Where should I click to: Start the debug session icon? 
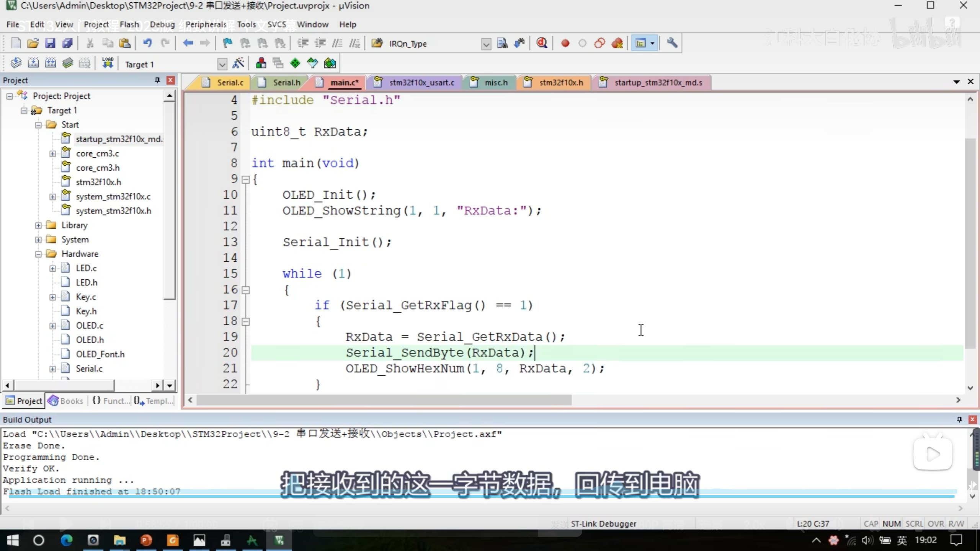point(542,43)
